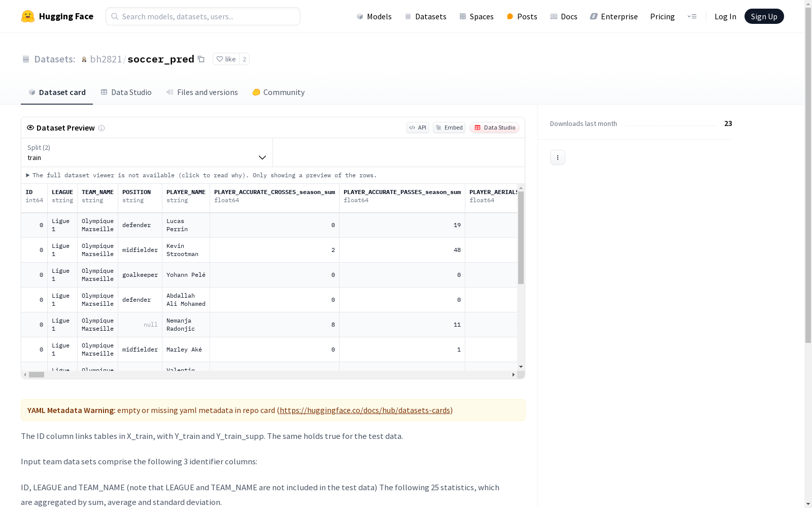This screenshot has height=508, width=812.
Task: Open the Split dropdown showing train
Action: pyautogui.click(x=147, y=152)
